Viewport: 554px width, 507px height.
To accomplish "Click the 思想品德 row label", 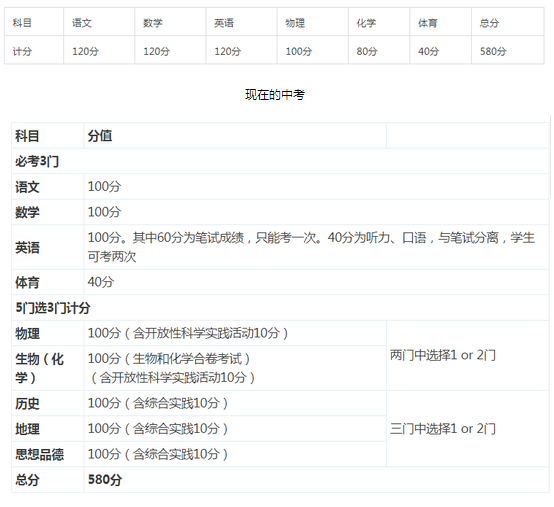I will click(x=40, y=454).
